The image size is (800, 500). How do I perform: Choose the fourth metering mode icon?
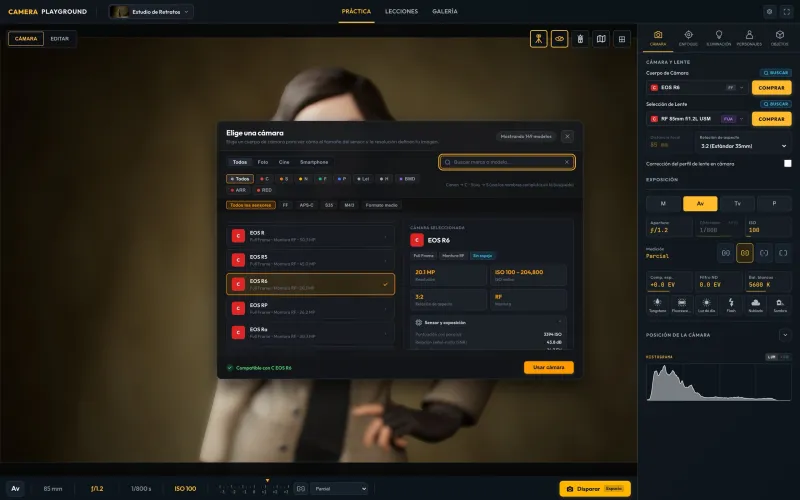[x=783, y=253]
